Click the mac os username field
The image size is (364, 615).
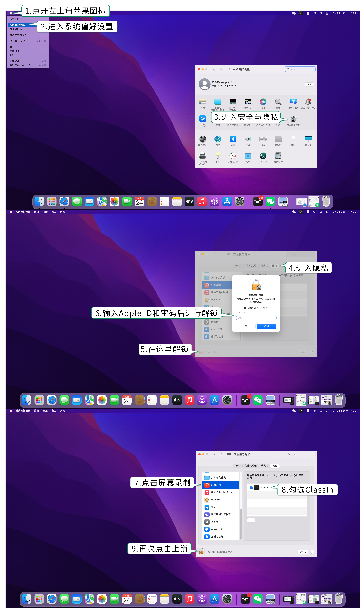pyautogui.click(x=256, y=312)
